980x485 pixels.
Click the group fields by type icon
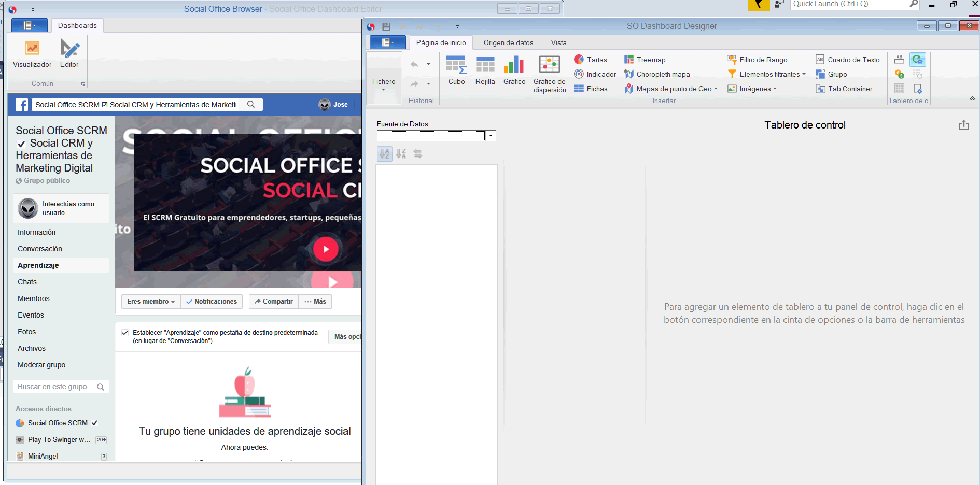pos(418,154)
